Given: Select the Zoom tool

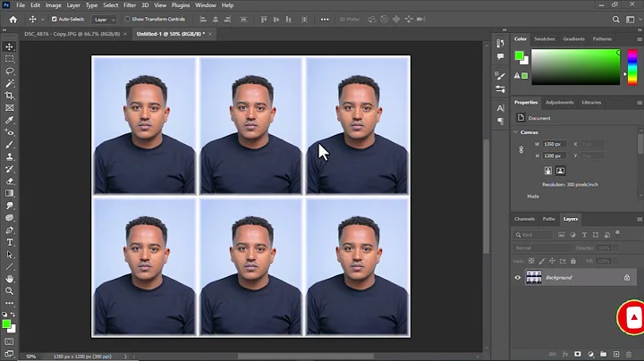Looking at the screenshot, I should 9,290.
